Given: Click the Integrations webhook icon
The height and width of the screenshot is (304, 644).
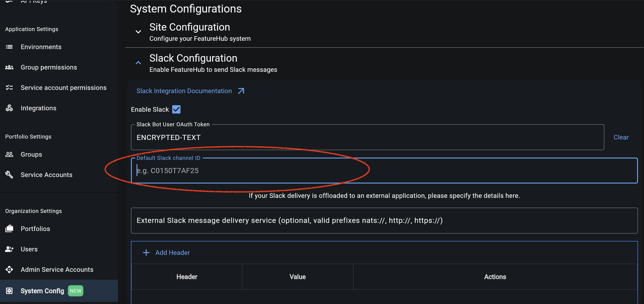Looking at the screenshot, I should tap(9, 108).
